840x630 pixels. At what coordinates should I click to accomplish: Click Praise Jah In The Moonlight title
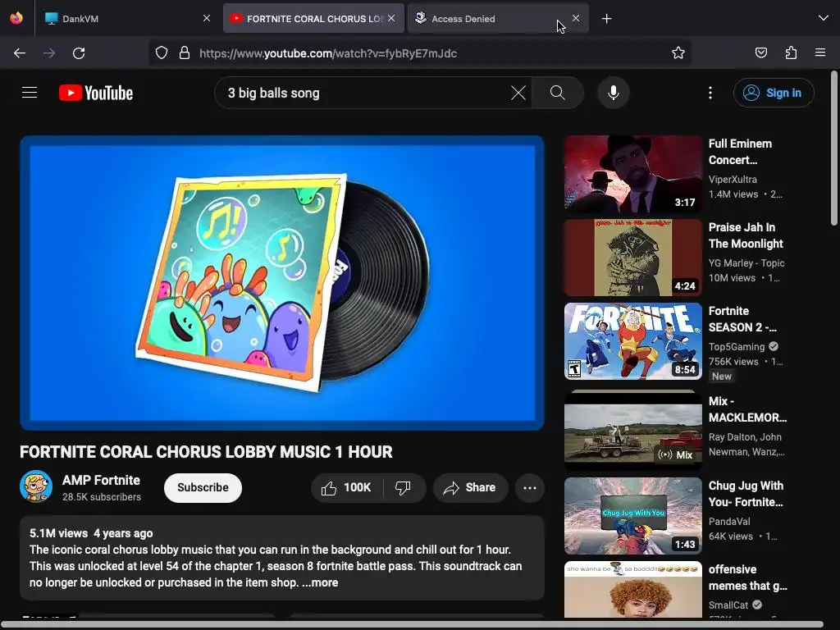click(746, 235)
